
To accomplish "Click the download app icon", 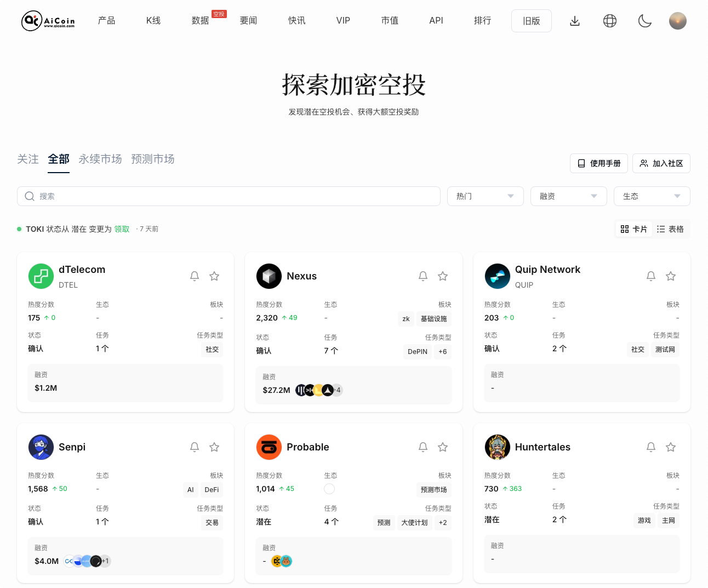I will point(574,20).
